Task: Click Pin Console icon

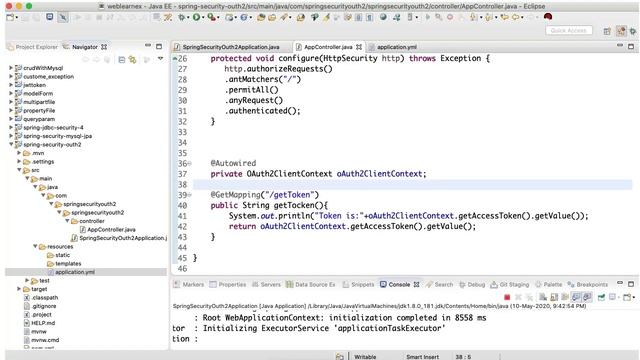Action: click(x=601, y=297)
